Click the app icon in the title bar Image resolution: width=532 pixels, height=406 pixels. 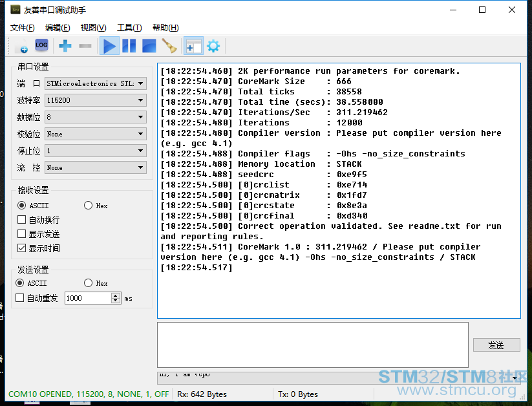[x=16, y=10]
